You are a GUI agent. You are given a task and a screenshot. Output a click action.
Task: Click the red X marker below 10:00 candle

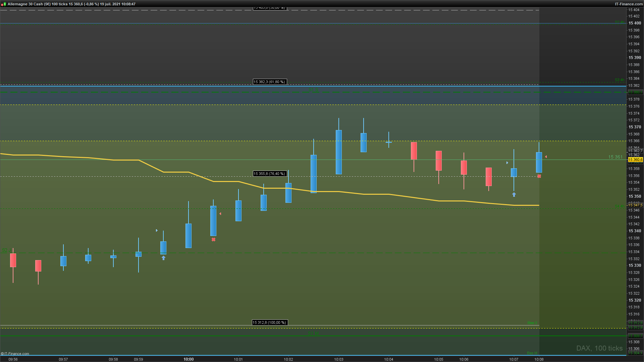tap(213, 240)
